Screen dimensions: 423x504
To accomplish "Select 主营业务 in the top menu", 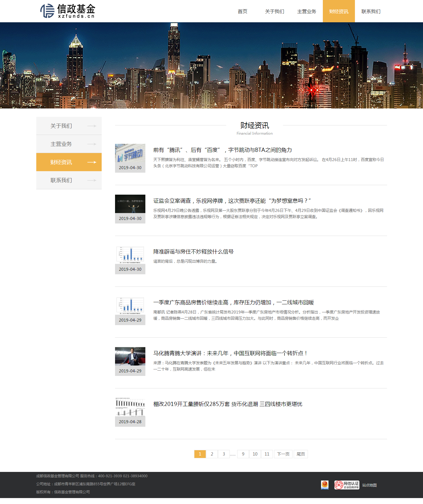I will tap(306, 11).
